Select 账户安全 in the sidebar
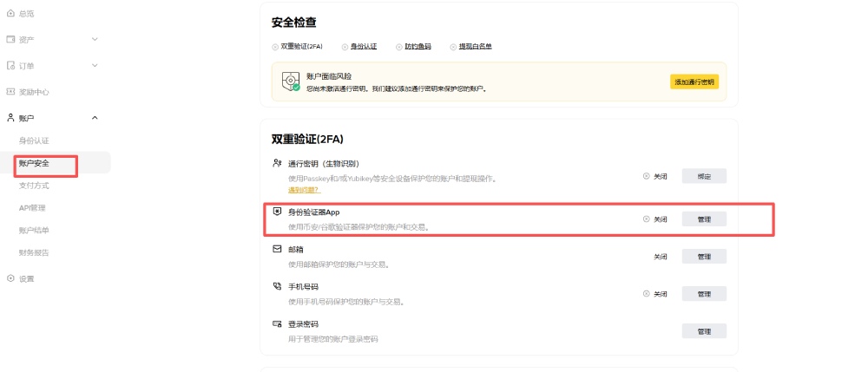Image resolution: width=868 pixels, height=372 pixels. tap(34, 163)
